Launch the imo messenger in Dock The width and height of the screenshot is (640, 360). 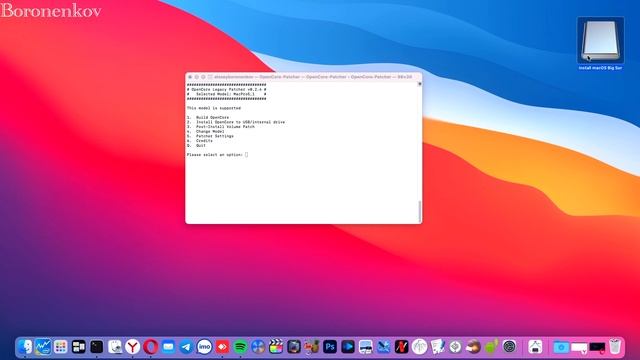click(x=204, y=347)
